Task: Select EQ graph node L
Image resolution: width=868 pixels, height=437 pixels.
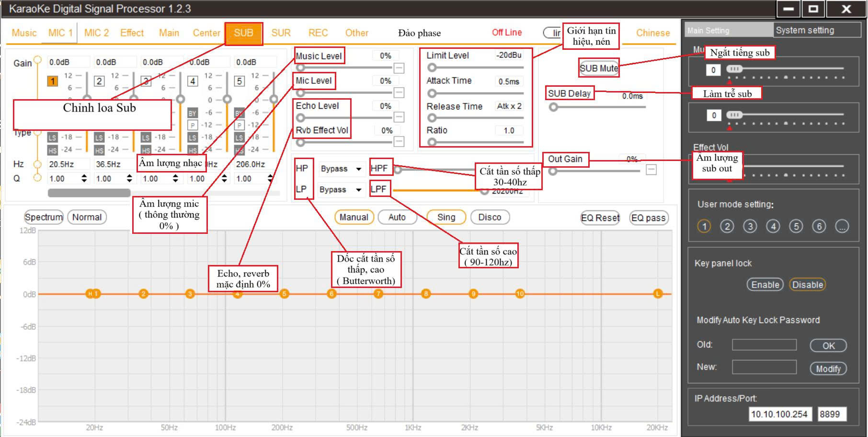Action: tap(658, 294)
